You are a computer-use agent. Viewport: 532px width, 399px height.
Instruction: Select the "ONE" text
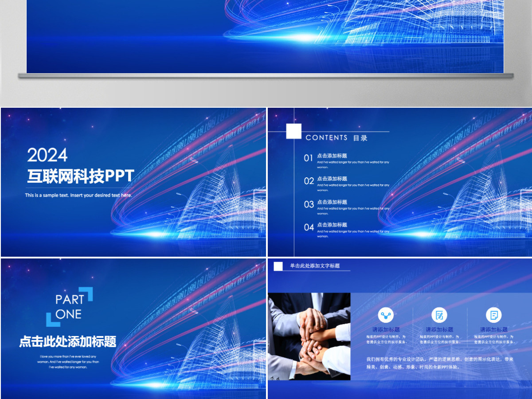(x=69, y=314)
